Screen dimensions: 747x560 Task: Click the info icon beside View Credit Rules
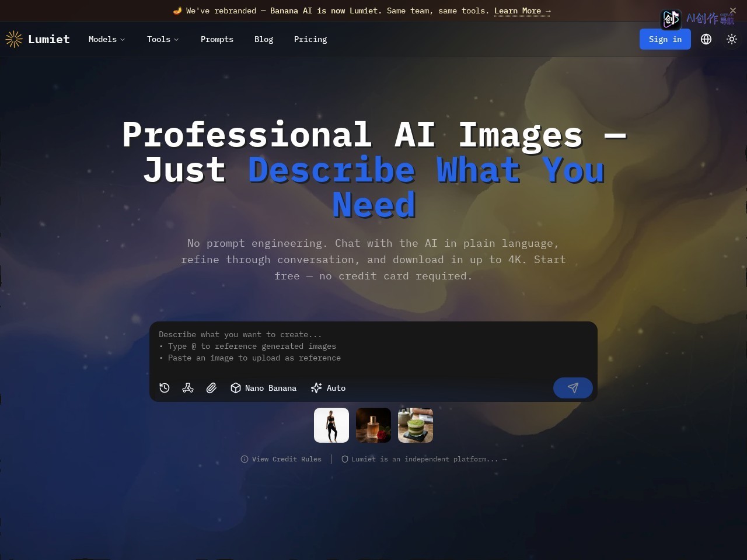pyautogui.click(x=245, y=459)
